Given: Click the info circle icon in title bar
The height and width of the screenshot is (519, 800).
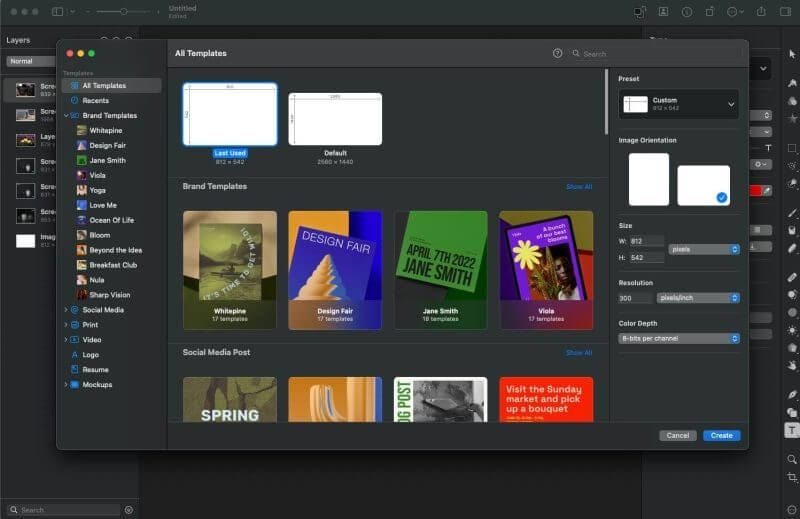Looking at the screenshot, I should click(687, 12).
